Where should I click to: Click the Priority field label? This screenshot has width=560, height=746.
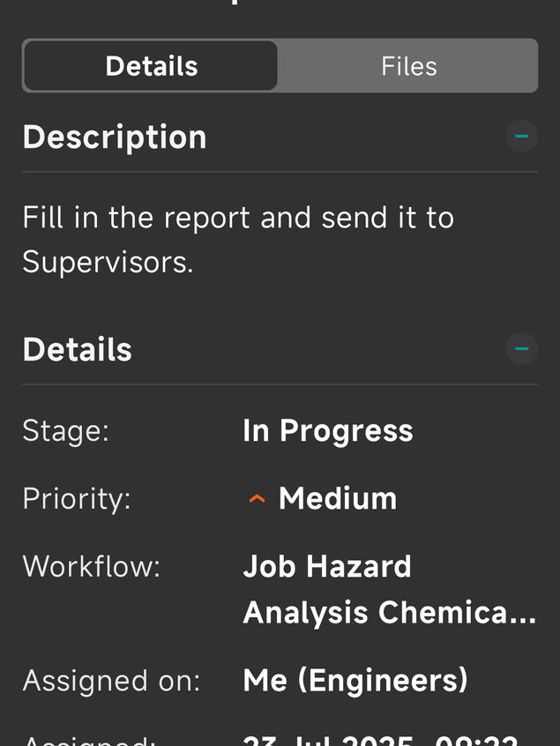[x=77, y=499]
